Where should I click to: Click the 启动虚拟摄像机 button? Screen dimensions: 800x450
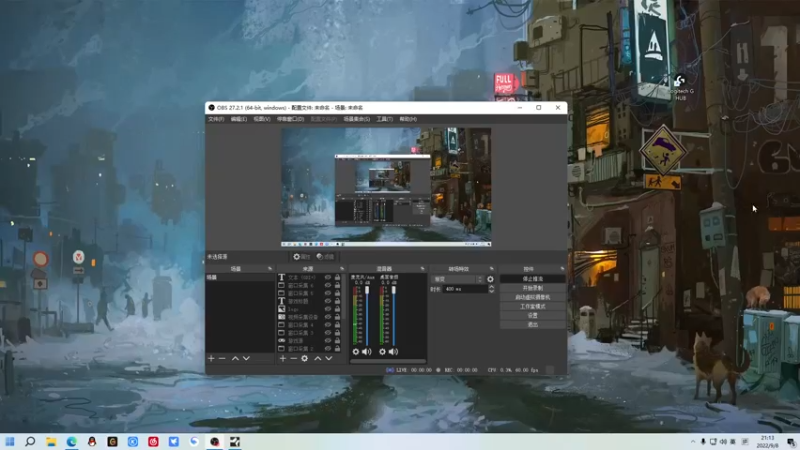[x=533, y=297]
